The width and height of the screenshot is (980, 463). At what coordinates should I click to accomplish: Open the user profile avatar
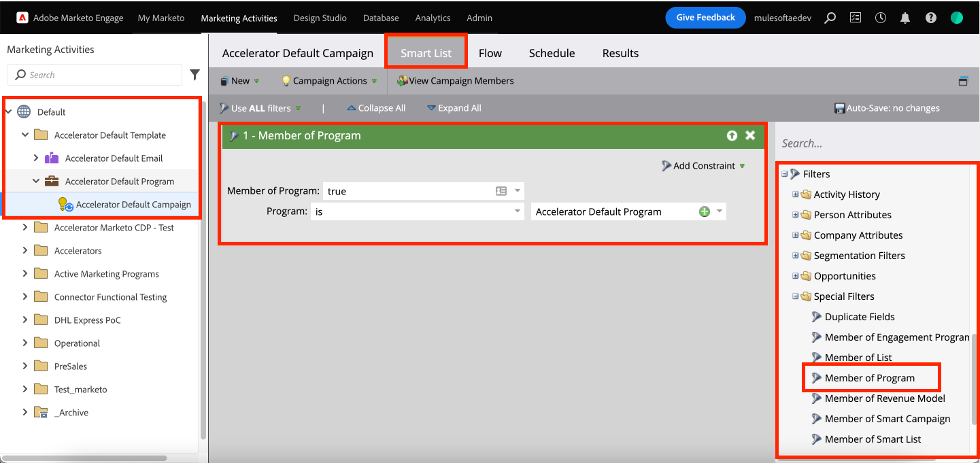click(x=957, y=18)
